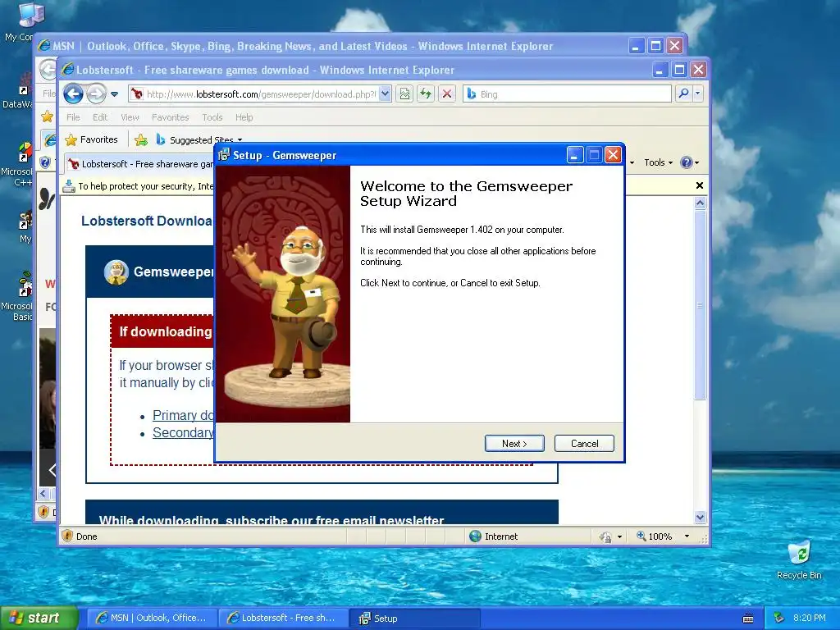Click the security shield icon in the status bar
The height and width of the screenshot is (630, 840).
pyautogui.click(x=67, y=536)
